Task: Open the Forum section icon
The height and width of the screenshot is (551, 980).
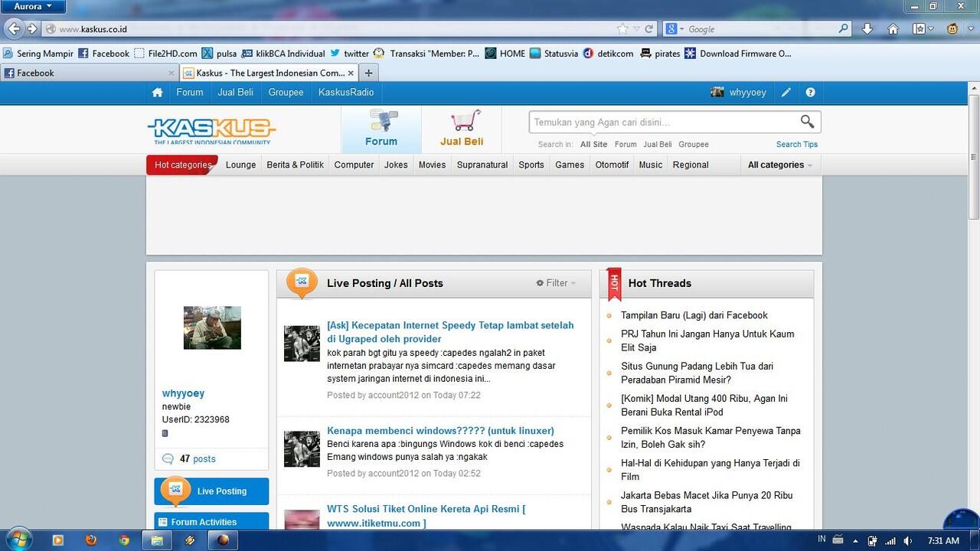Action: click(x=381, y=129)
